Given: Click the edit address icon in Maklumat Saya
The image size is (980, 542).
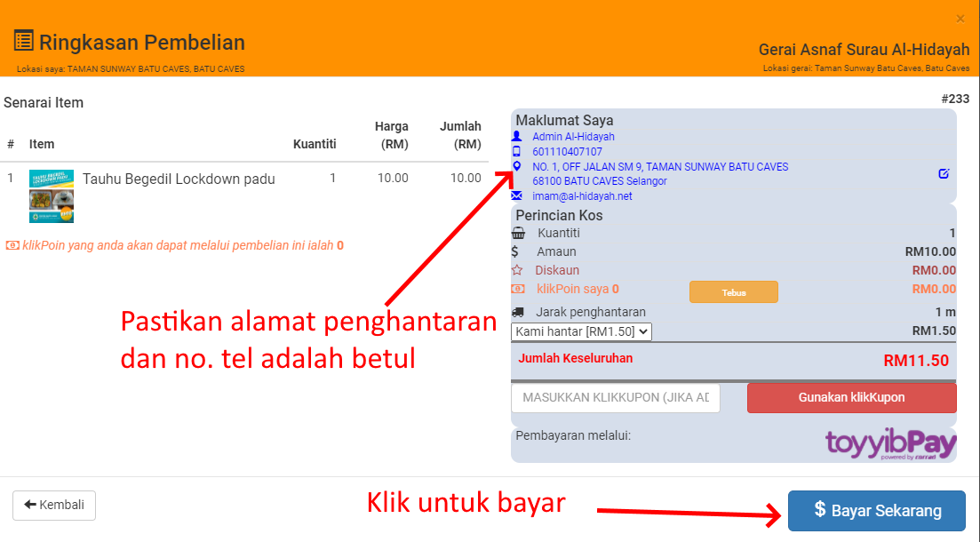Looking at the screenshot, I should pyautogui.click(x=944, y=173).
